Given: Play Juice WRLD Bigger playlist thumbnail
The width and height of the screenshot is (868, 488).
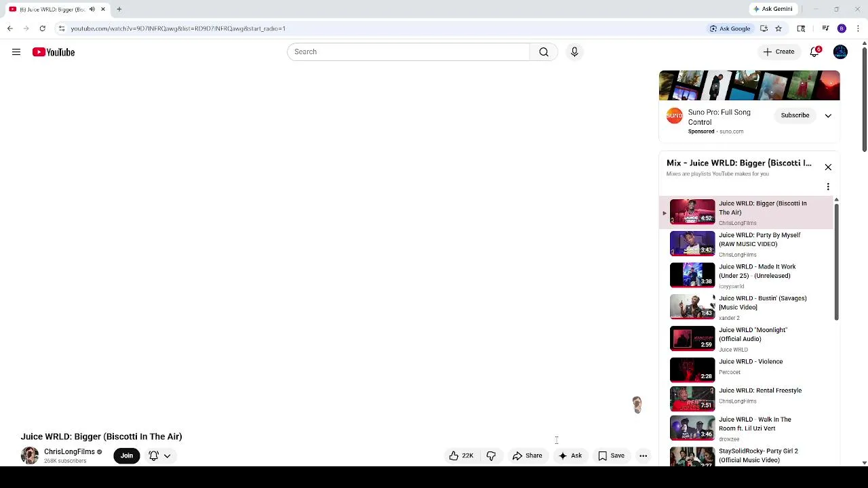Looking at the screenshot, I should click(x=692, y=211).
